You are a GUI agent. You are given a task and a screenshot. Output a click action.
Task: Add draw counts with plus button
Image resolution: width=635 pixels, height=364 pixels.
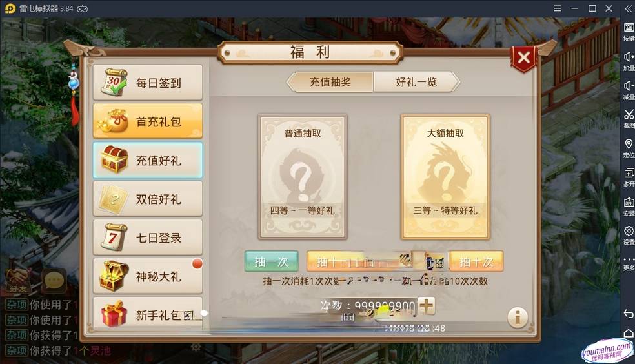(426, 306)
